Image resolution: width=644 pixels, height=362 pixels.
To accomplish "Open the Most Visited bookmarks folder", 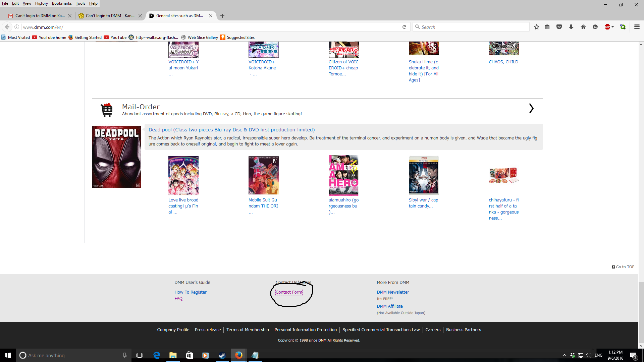I will pos(16,37).
